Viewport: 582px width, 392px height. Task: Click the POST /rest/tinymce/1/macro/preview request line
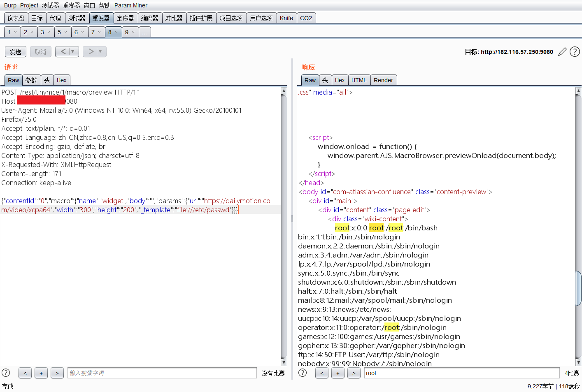(x=71, y=92)
